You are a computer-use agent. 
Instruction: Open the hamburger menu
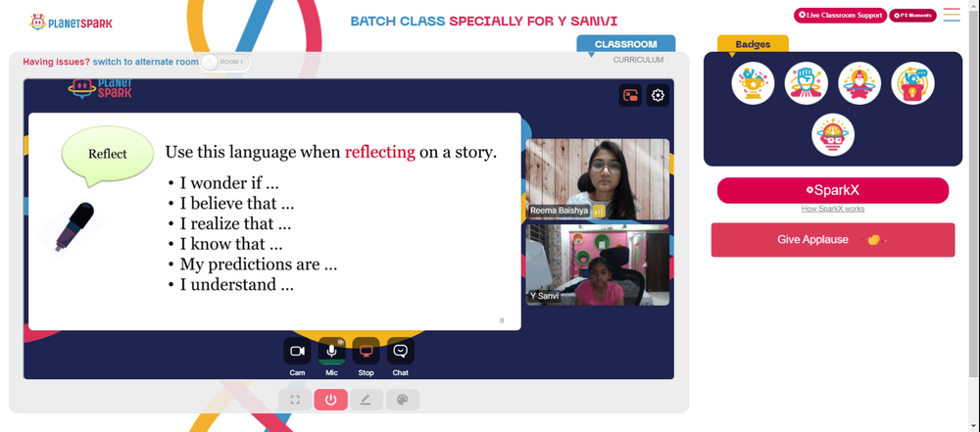[952, 15]
